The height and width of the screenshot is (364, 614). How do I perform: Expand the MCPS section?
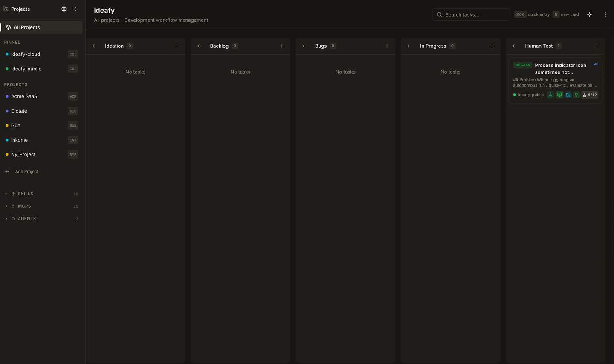[6, 206]
